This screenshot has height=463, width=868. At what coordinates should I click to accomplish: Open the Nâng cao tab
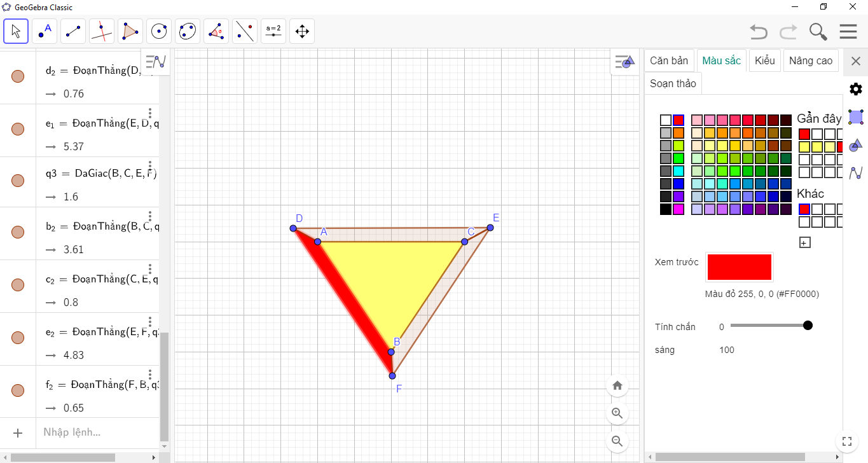[x=810, y=61]
